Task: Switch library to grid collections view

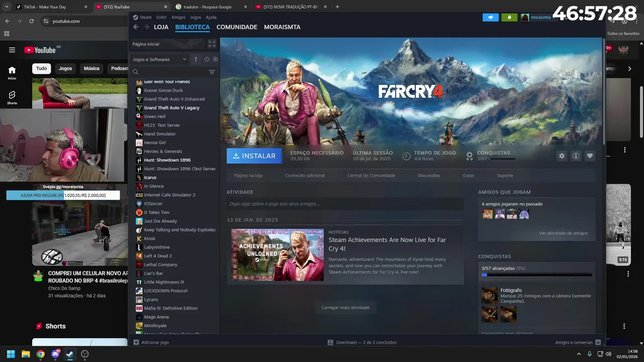Action: tap(212, 44)
